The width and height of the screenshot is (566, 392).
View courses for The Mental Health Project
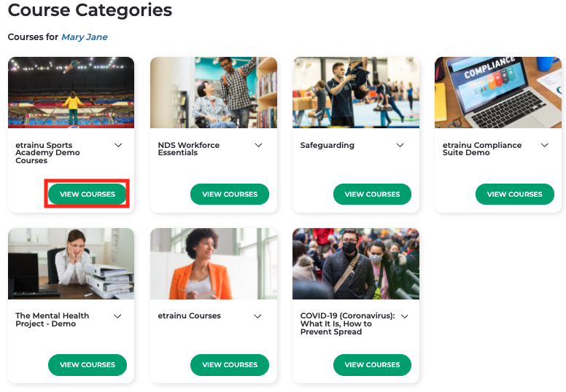[x=88, y=365]
